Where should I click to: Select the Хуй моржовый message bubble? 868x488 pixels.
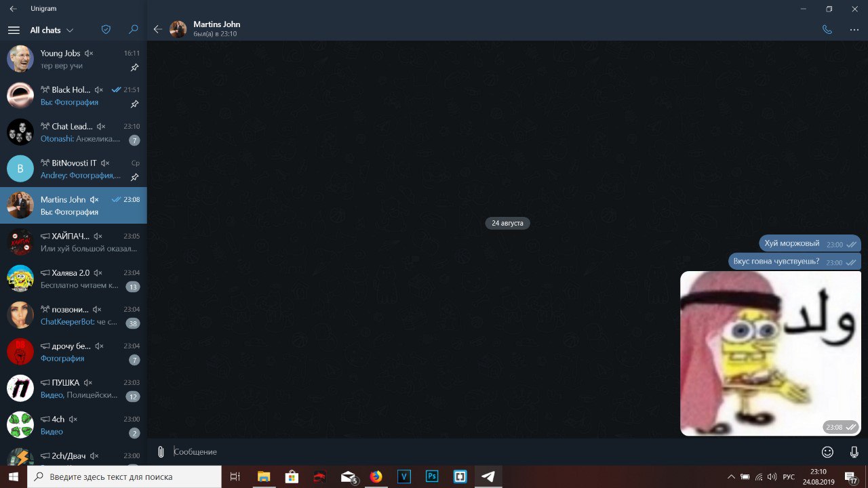tap(810, 243)
